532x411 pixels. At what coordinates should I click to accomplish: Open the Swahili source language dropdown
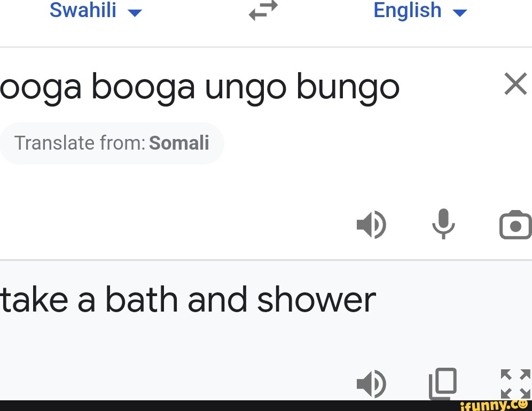pos(96,11)
